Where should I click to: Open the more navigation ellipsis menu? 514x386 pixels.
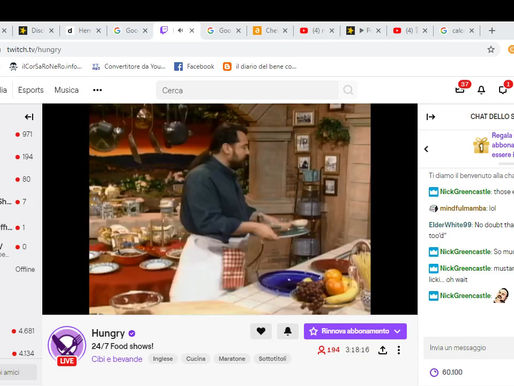pos(97,90)
